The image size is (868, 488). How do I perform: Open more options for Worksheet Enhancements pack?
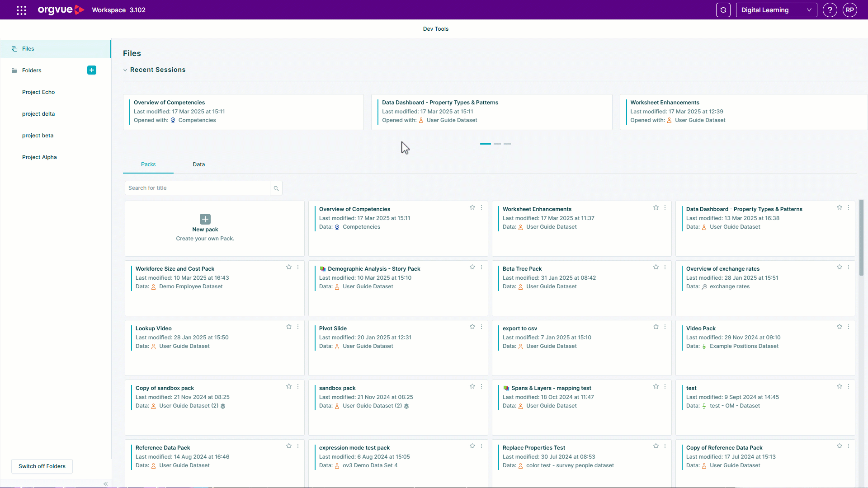665,207
